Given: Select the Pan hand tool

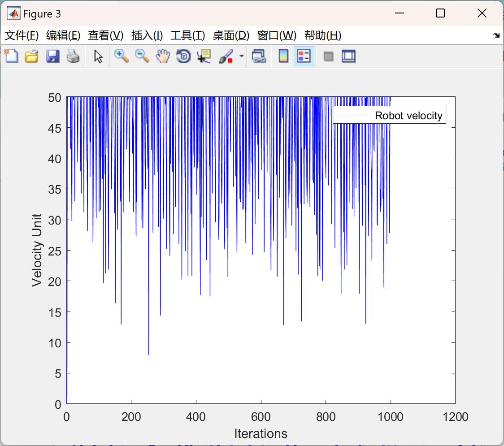Looking at the screenshot, I should [163, 56].
